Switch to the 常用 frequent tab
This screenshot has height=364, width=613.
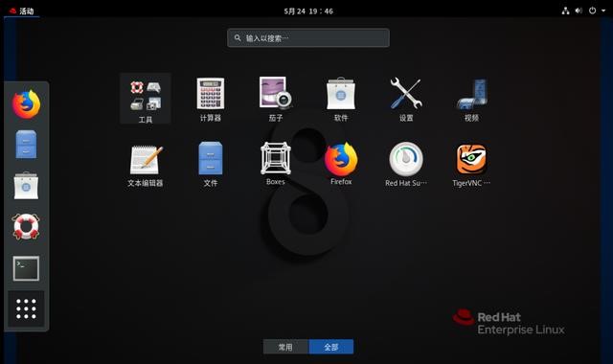click(285, 347)
